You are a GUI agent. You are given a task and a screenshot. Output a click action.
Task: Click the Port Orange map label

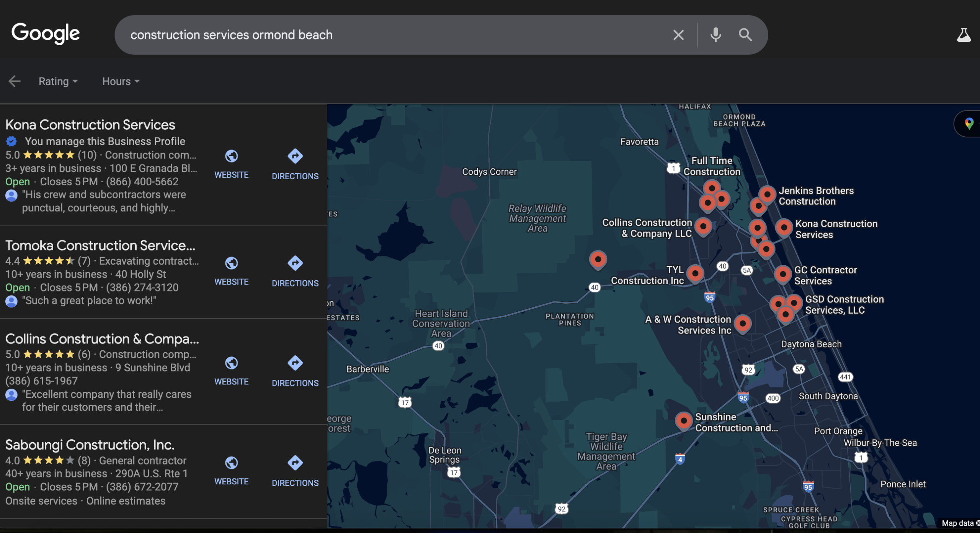coord(838,431)
